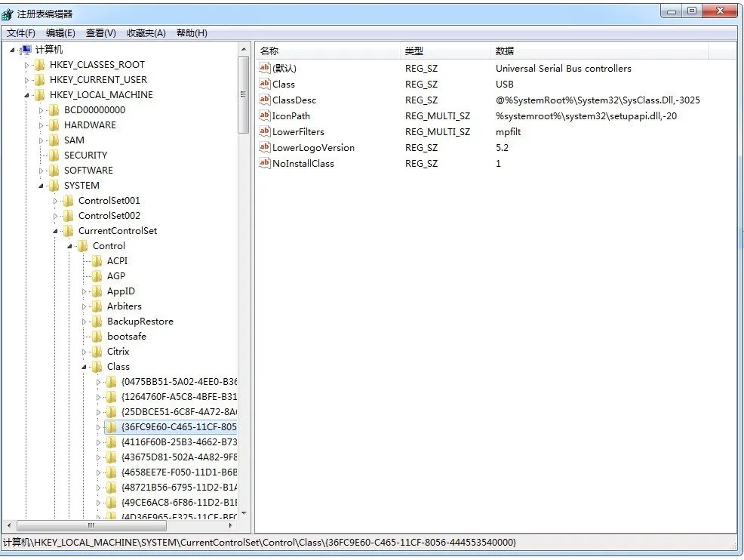Sort by the 名称 column header

pyautogui.click(x=269, y=51)
